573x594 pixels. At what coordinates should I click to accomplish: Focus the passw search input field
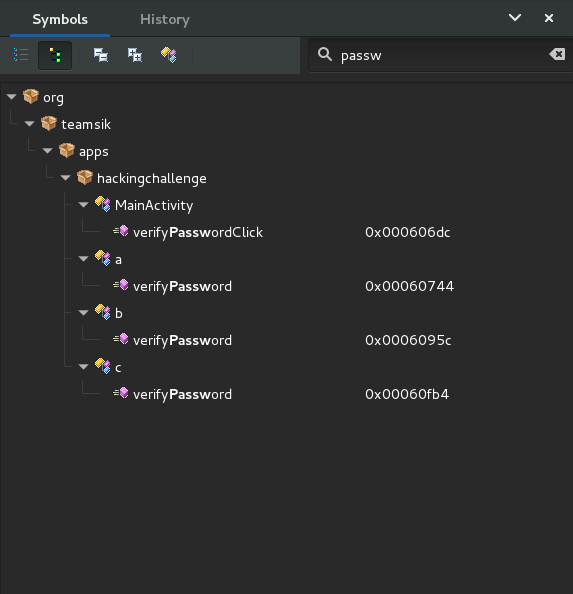[x=440, y=55]
